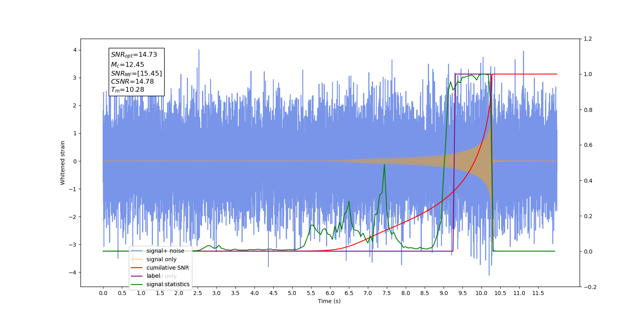Viewport: 644px width, 322px height.
Task: Select the Mc=12.45 annotation line
Action: tap(127, 64)
